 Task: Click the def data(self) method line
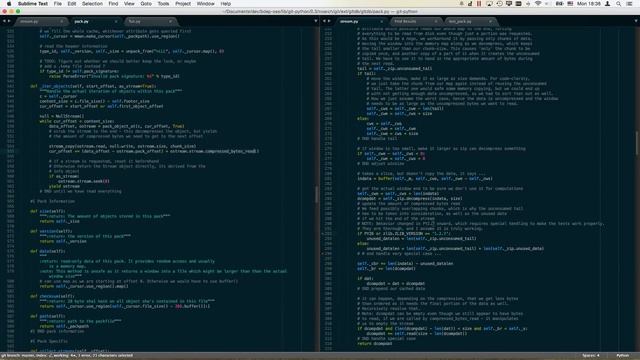pyautogui.click(x=48, y=251)
